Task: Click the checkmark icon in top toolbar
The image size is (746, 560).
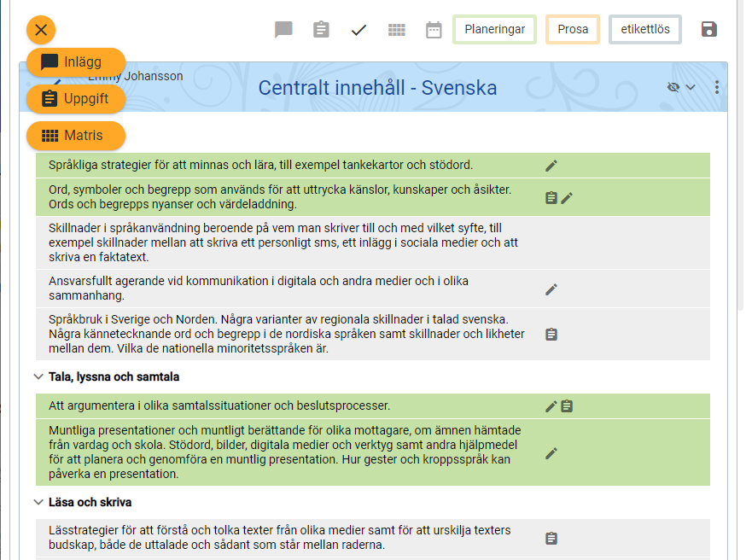Action: [x=358, y=30]
